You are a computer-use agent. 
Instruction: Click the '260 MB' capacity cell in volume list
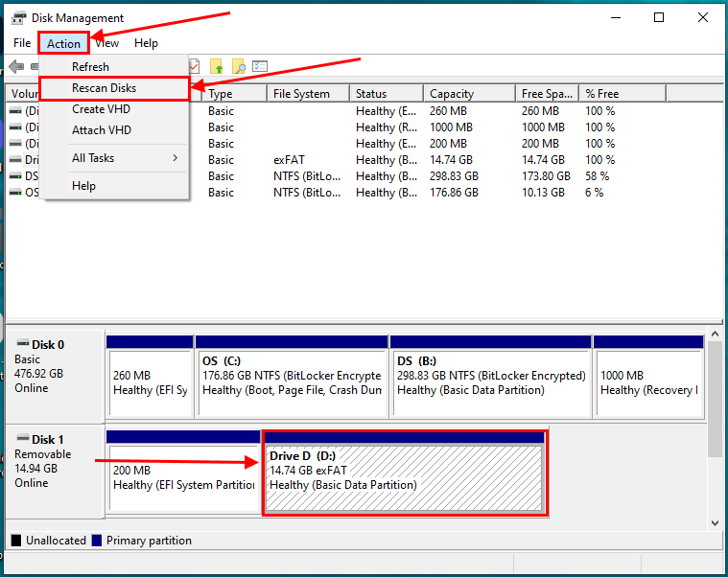448,111
